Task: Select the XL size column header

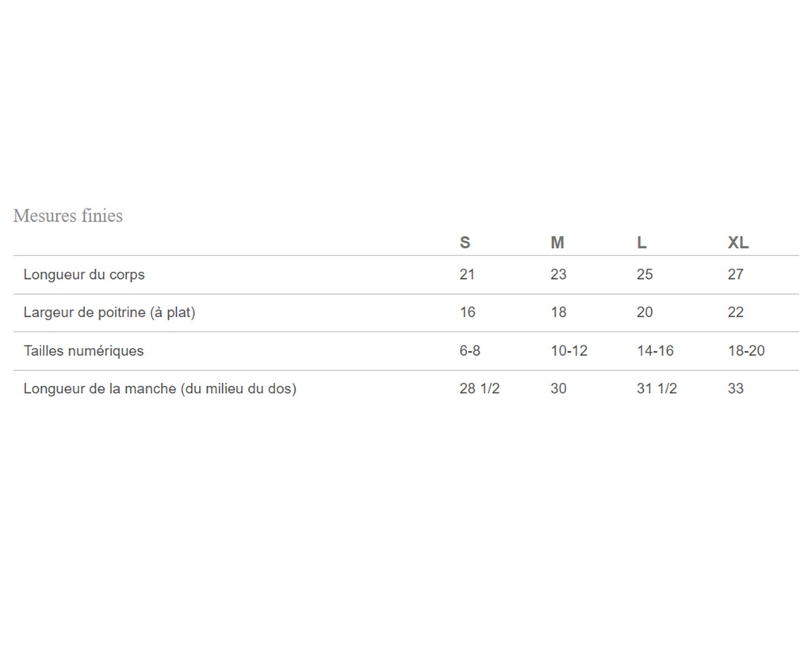Action: (x=738, y=243)
